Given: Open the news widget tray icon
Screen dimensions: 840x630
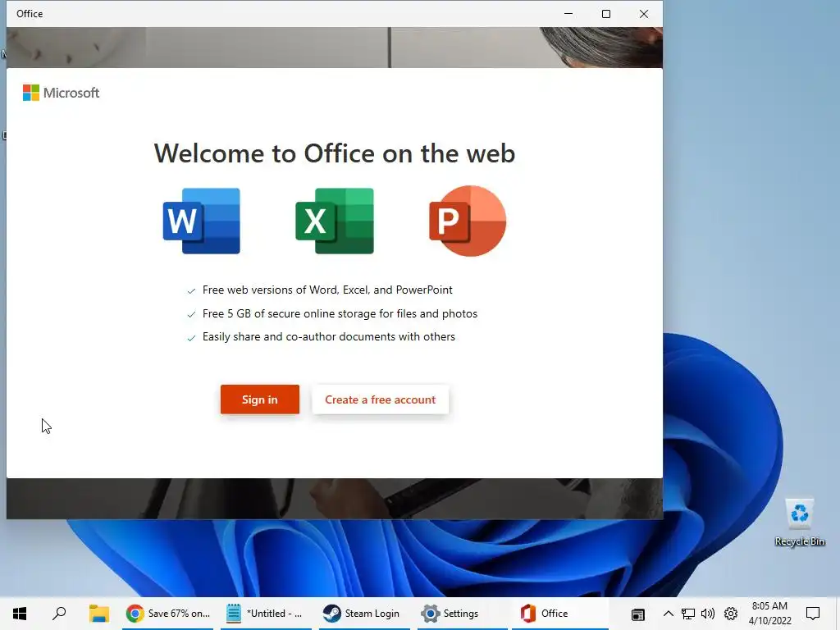Looking at the screenshot, I should coord(637,614).
